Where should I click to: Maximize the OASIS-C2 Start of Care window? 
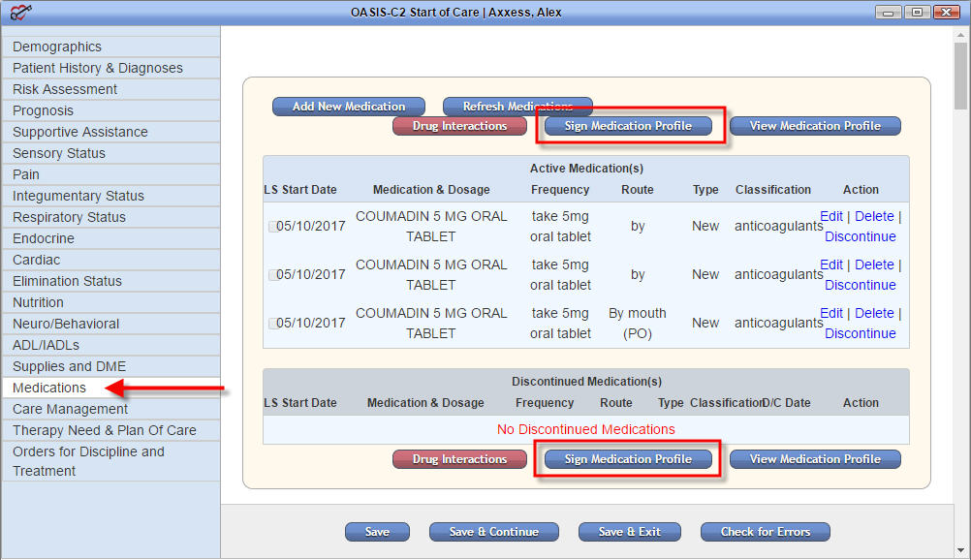click(916, 13)
